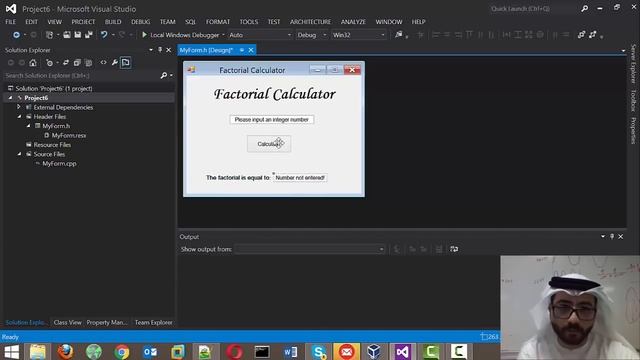This screenshot has width=640, height=360.
Task: Sync with active document in Solution Explorer
Action: pyautogui.click(x=66, y=63)
